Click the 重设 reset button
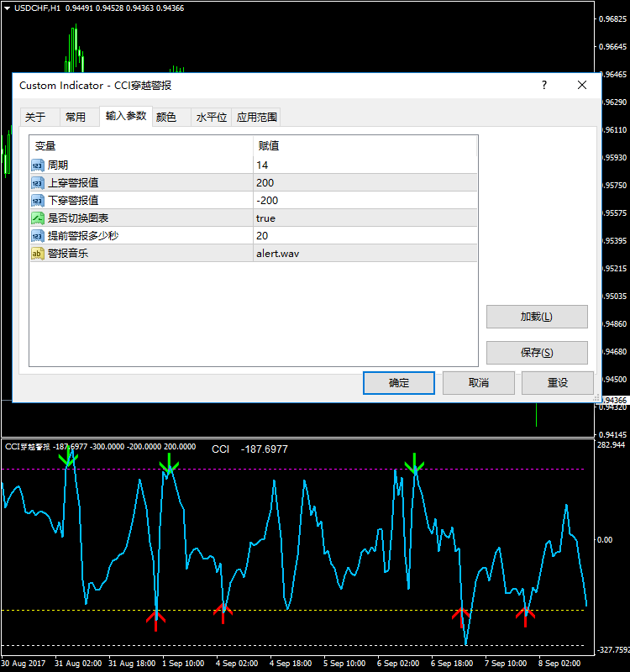This screenshot has height=672, width=630. pos(557,383)
